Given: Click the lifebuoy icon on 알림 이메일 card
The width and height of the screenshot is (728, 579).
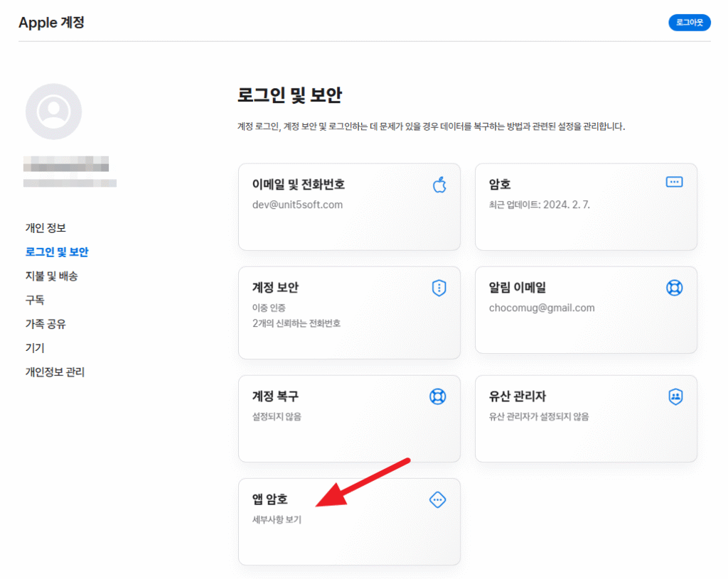Looking at the screenshot, I should 675,287.
